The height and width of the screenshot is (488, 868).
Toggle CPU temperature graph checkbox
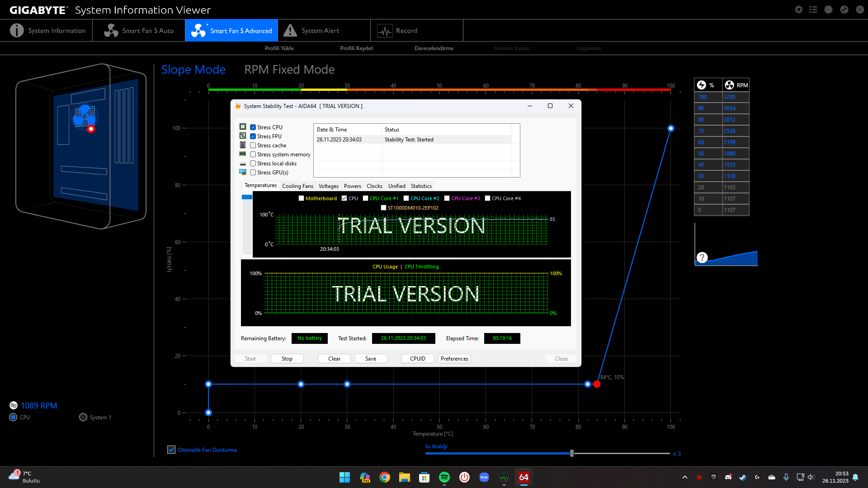point(344,198)
